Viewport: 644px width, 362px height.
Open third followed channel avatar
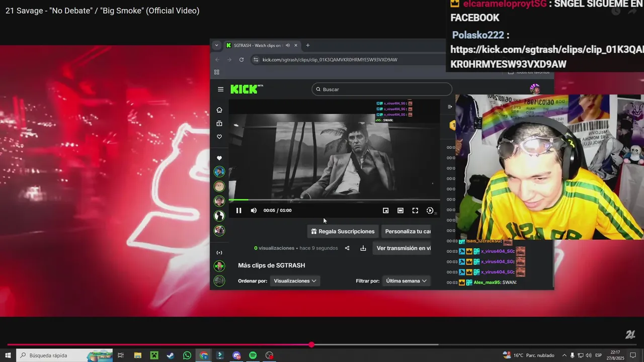(219, 201)
